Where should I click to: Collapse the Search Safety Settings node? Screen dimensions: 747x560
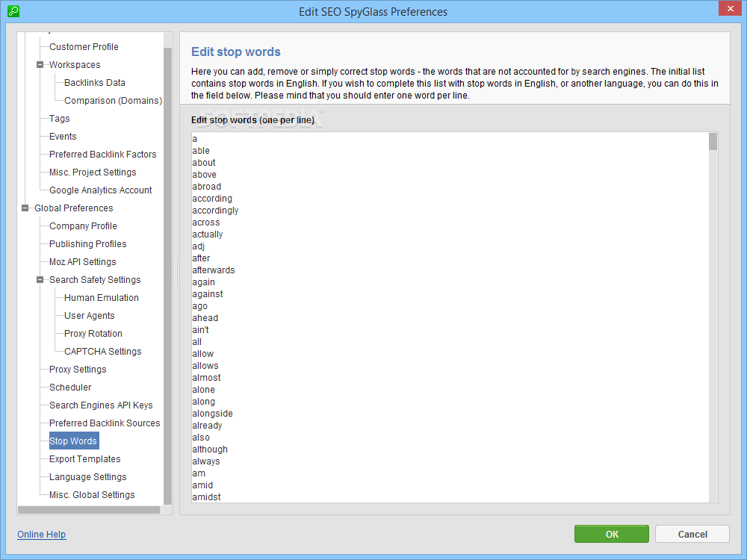click(x=40, y=279)
